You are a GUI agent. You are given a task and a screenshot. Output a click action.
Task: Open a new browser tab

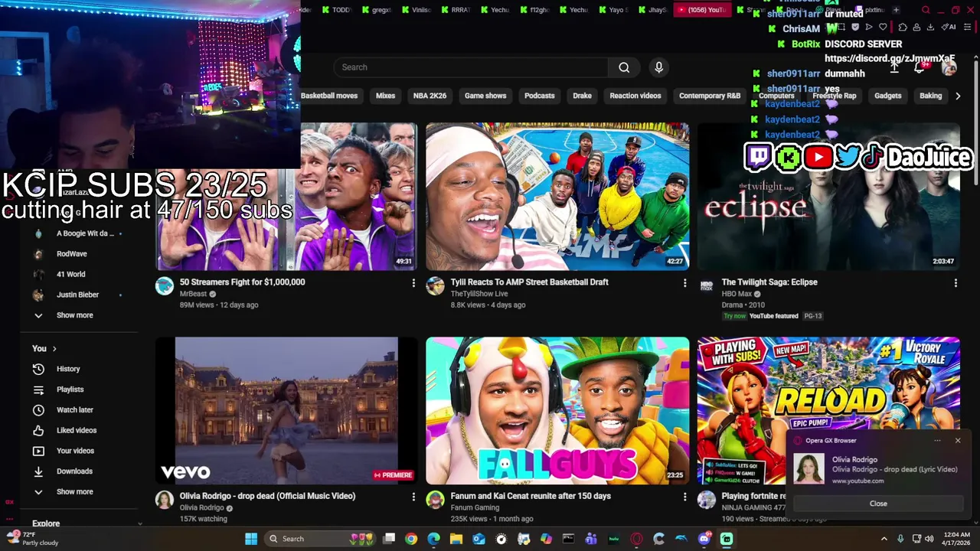click(x=896, y=10)
